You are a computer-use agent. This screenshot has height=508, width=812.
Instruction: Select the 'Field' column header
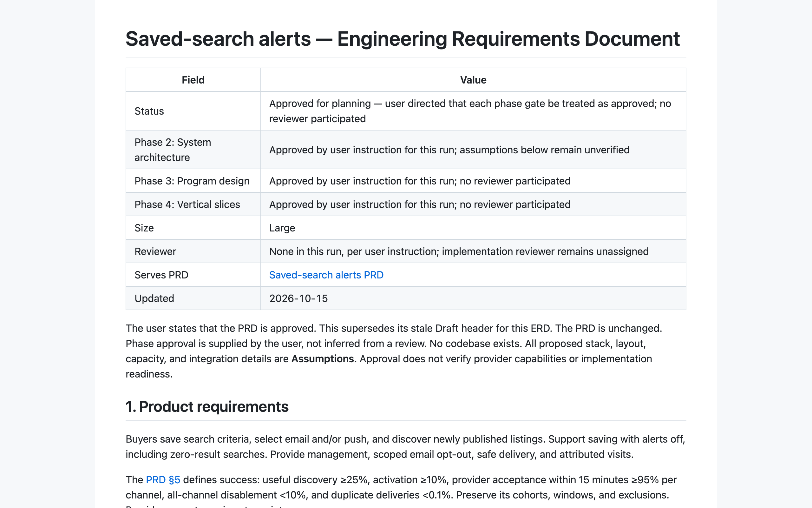pyautogui.click(x=193, y=80)
